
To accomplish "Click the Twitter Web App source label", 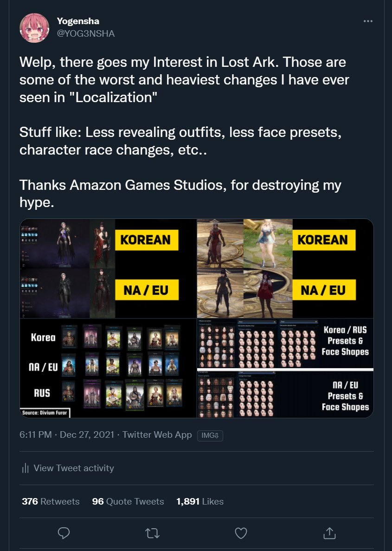I will (158, 435).
